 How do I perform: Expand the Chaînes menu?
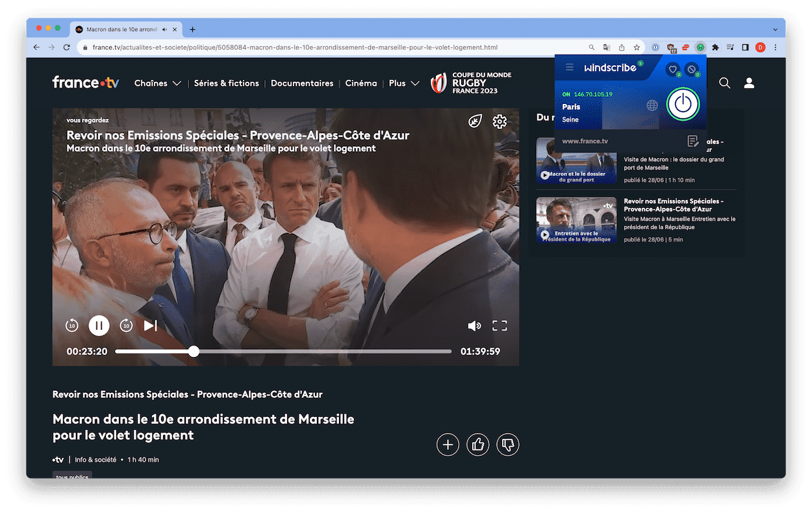[x=157, y=83]
